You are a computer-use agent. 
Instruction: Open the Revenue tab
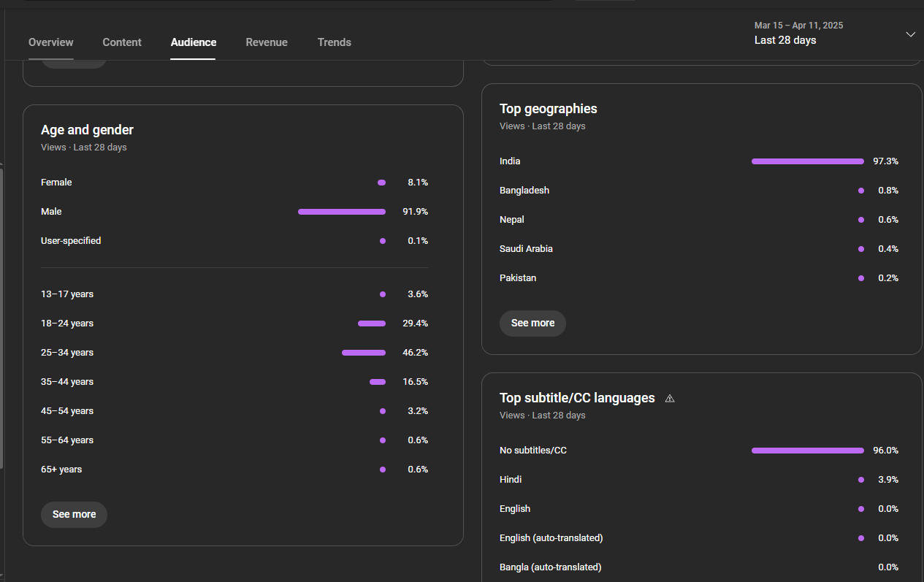click(267, 42)
